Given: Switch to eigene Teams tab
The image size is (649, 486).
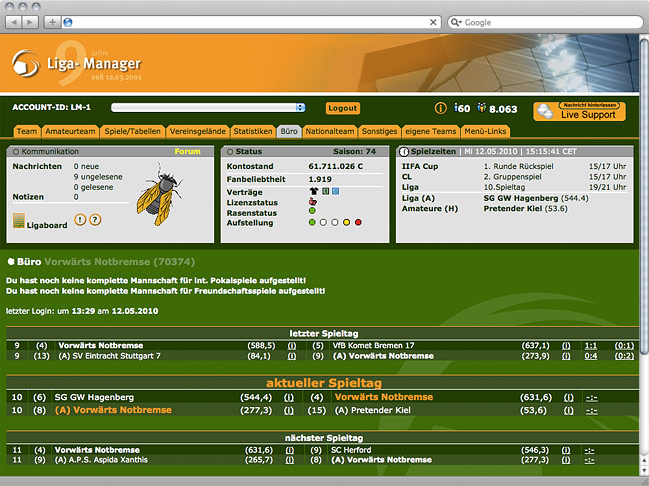Looking at the screenshot, I should click(430, 131).
